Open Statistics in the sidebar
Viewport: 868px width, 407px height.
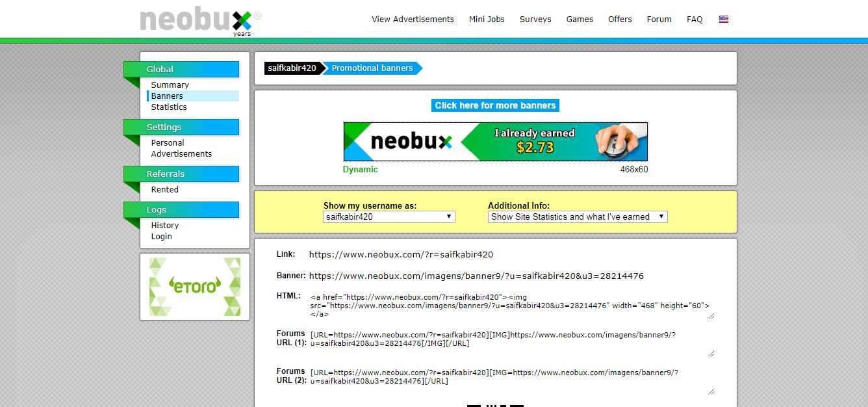pos(169,107)
